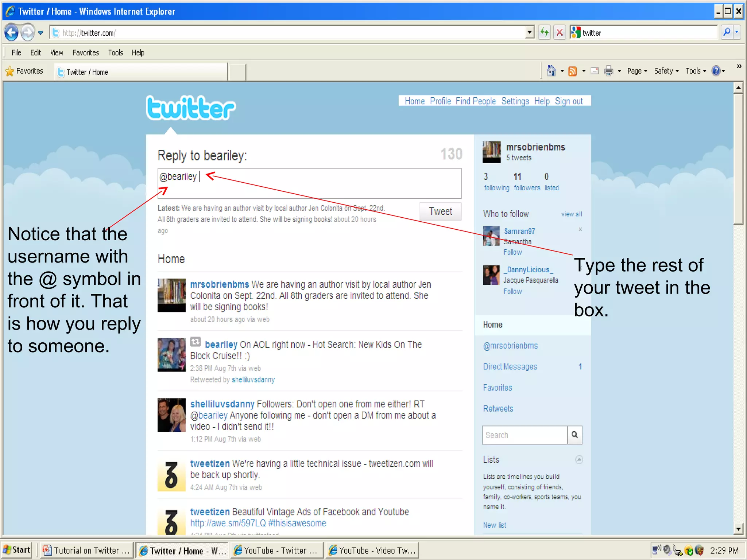Click the Help question mark icon
This screenshot has width=747, height=560.
716,71
